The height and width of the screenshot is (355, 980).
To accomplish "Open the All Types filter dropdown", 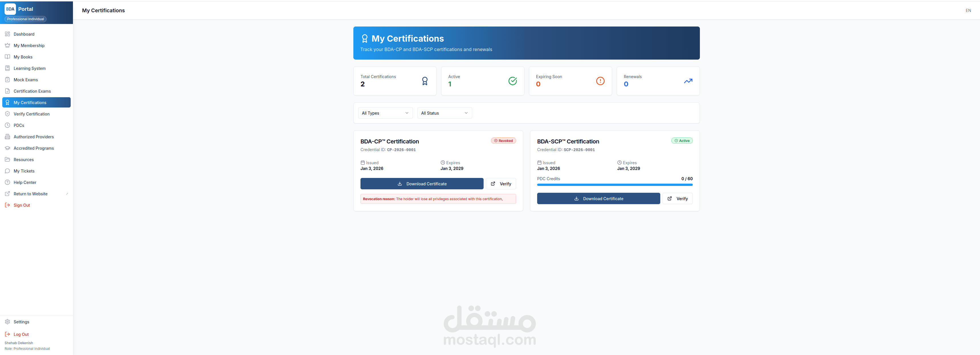I will [385, 113].
